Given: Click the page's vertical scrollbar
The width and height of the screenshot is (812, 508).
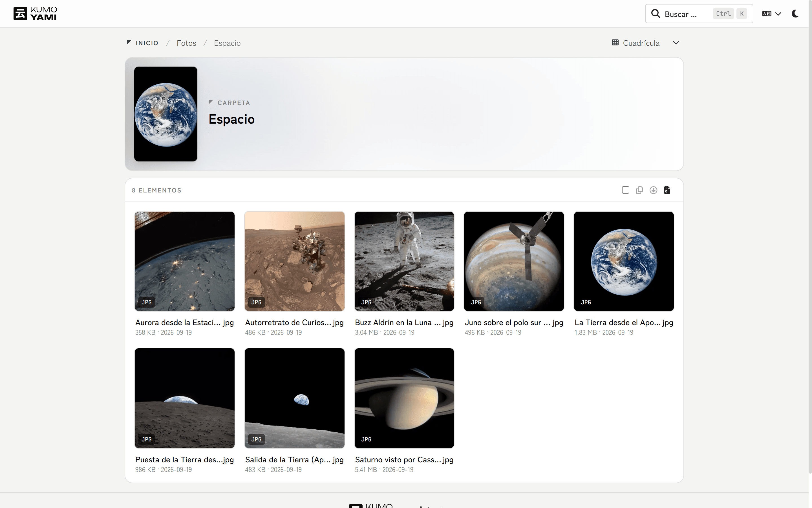Looking at the screenshot, I should point(810,237).
